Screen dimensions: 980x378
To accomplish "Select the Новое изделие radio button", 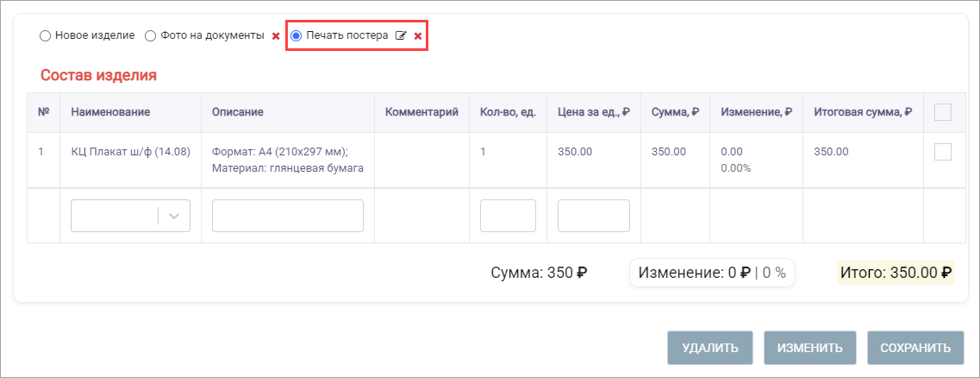I will 44,36.
